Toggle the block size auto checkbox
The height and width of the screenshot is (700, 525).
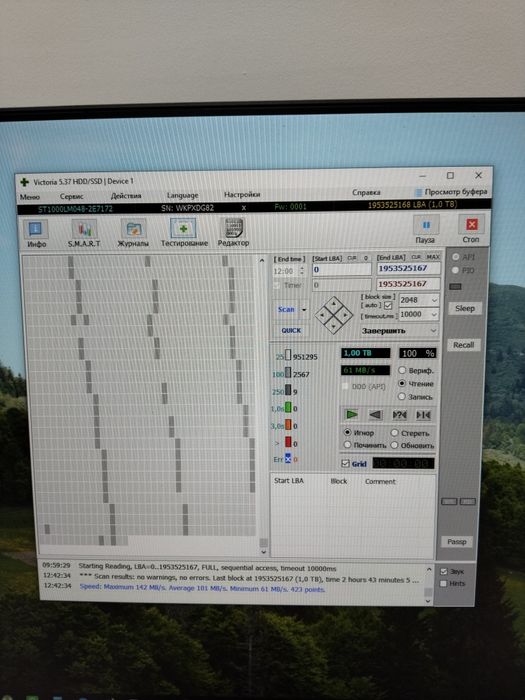coord(388,305)
